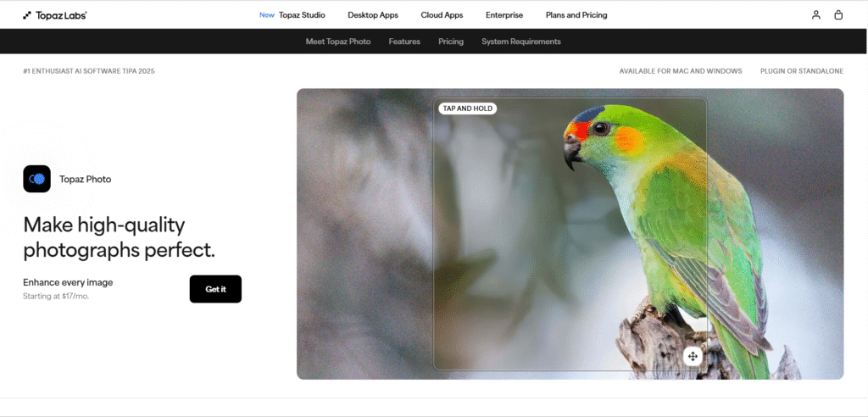The image size is (868, 417).
Task: Expand the Desktop Apps menu
Action: tap(373, 15)
